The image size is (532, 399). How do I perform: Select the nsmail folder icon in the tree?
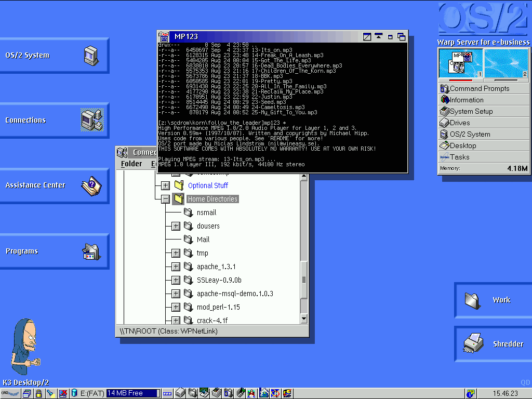click(x=188, y=212)
